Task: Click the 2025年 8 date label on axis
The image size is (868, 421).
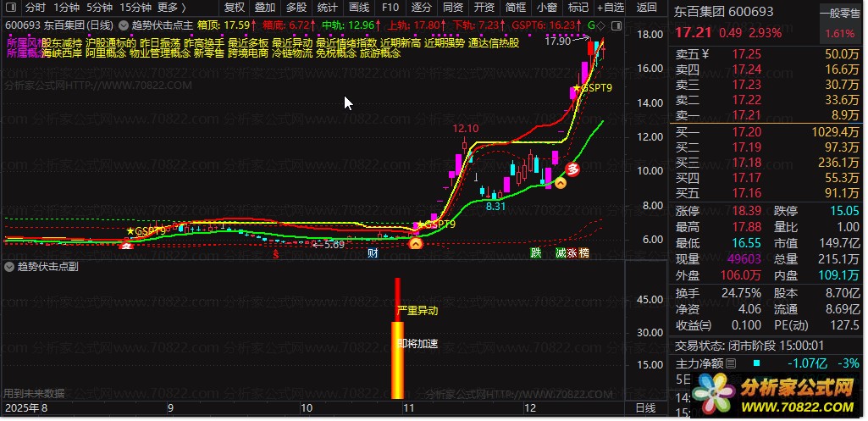Action: 26,408
